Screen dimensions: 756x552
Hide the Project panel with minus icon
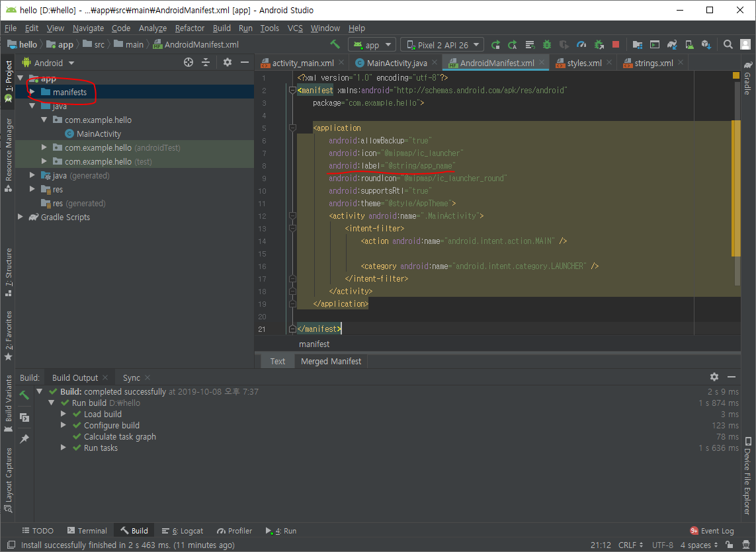click(x=245, y=62)
